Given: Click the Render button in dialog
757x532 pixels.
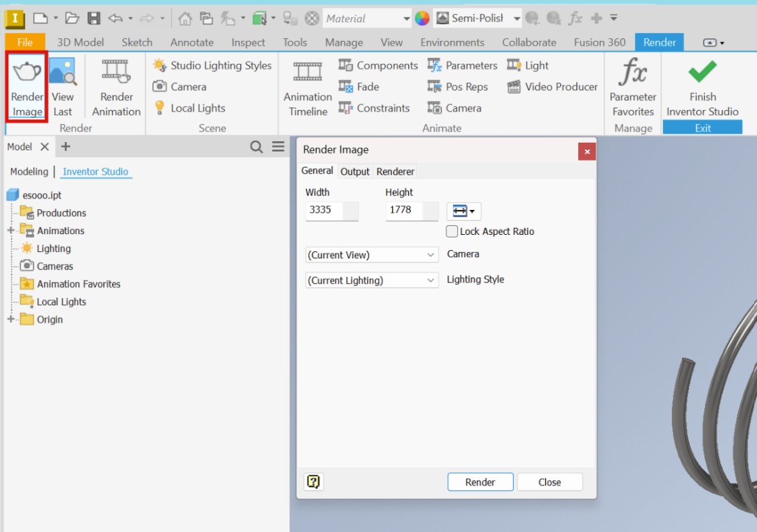Looking at the screenshot, I should tap(480, 482).
